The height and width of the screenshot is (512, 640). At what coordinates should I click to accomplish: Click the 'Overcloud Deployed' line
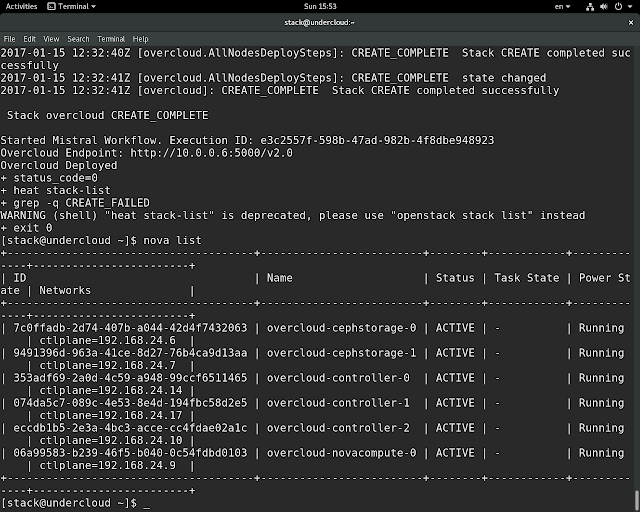pos(59,165)
